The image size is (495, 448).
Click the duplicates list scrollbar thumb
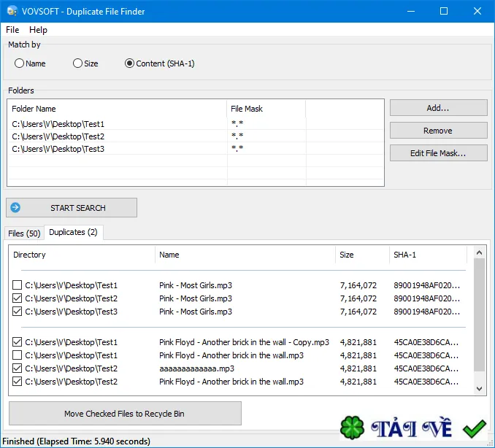pos(479,315)
